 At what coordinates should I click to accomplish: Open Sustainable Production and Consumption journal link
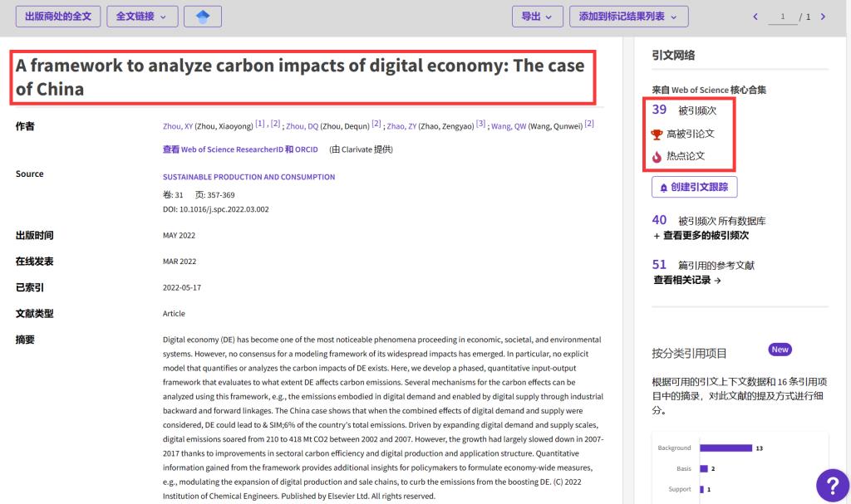(x=248, y=177)
